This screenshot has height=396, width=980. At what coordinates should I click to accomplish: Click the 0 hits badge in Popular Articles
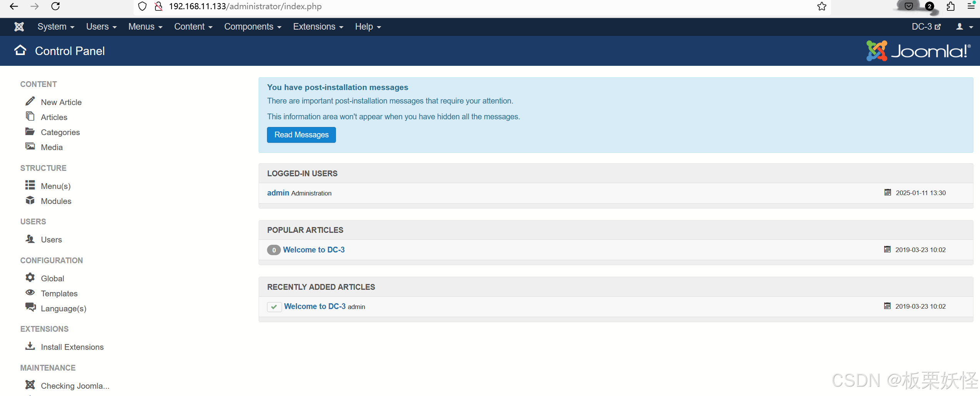click(x=274, y=250)
